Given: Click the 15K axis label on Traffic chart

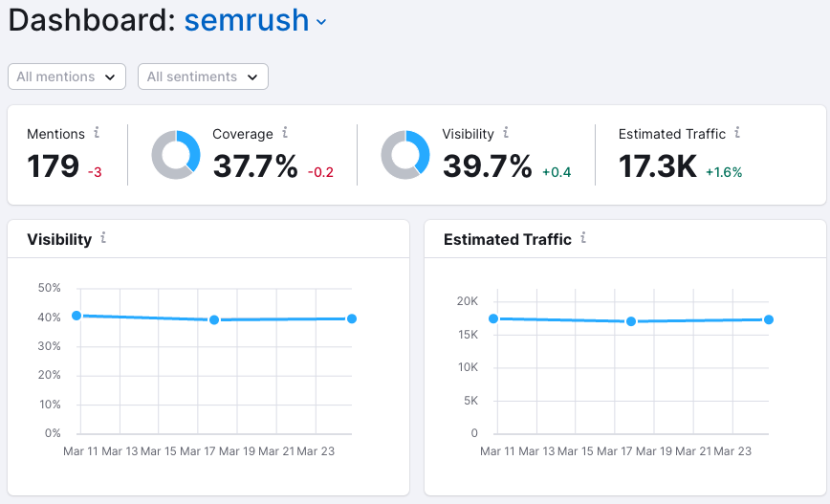Looking at the screenshot, I should (468, 335).
